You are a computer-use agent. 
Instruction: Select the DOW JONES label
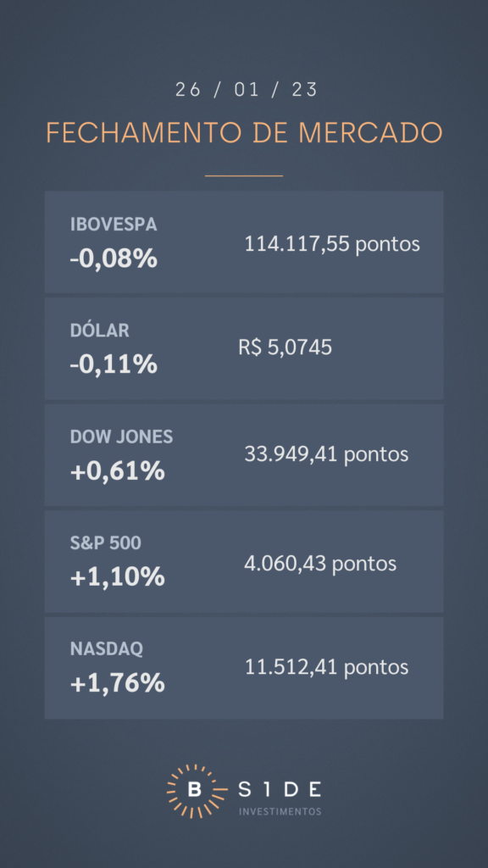[x=122, y=437]
